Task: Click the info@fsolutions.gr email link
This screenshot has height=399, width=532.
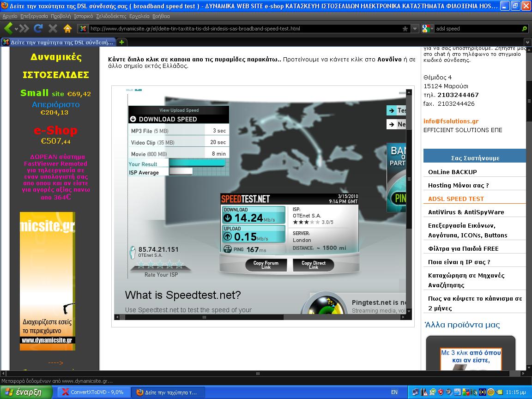Action: (x=451, y=121)
